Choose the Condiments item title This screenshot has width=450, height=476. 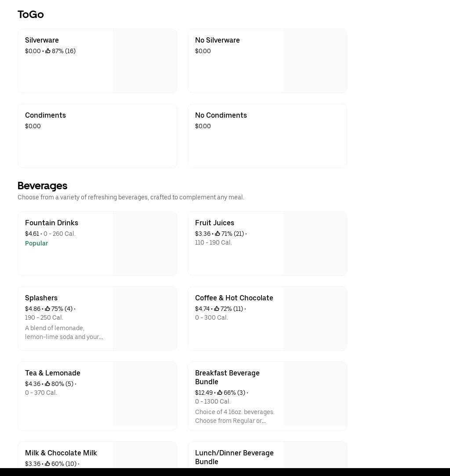click(x=45, y=115)
